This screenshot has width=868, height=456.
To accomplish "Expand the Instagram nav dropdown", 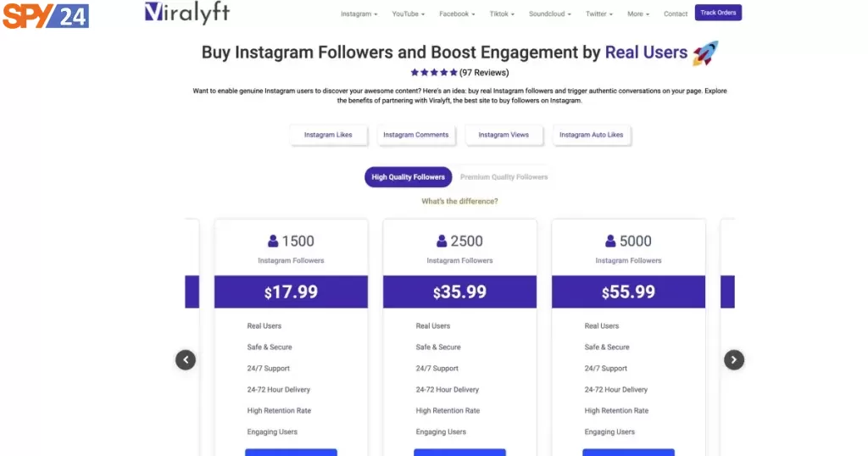I will pyautogui.click(x=359, y=14).
